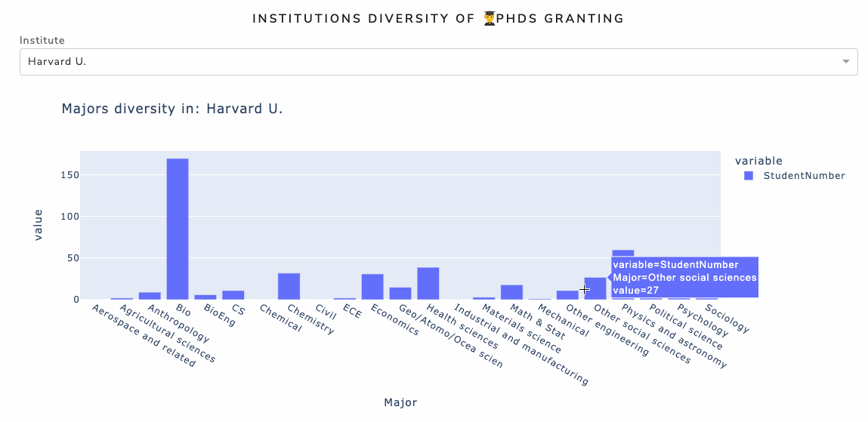Image resolution: width=868 pixels, height=422 pixels.
Task: Open the Institute dropdown arrow
Action: click(846, 62)
